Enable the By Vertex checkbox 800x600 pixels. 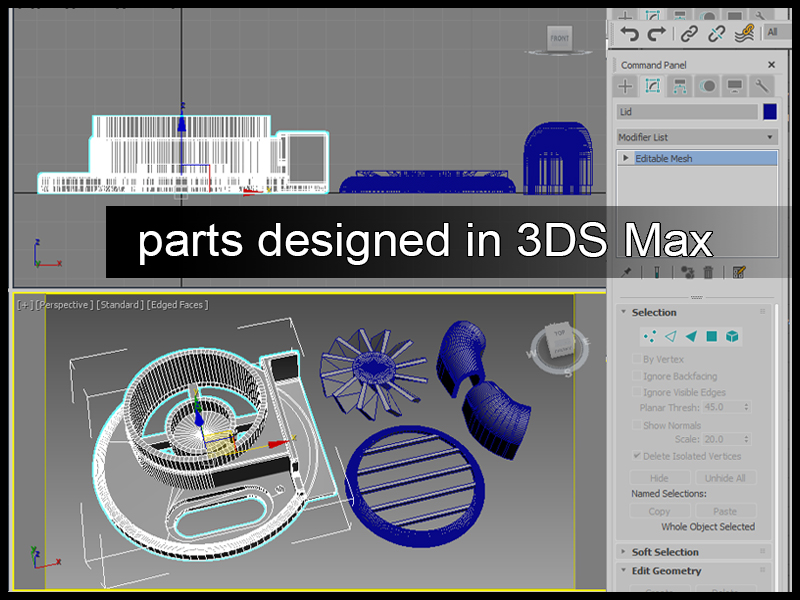pyautogui.click(x=637, y=359)
